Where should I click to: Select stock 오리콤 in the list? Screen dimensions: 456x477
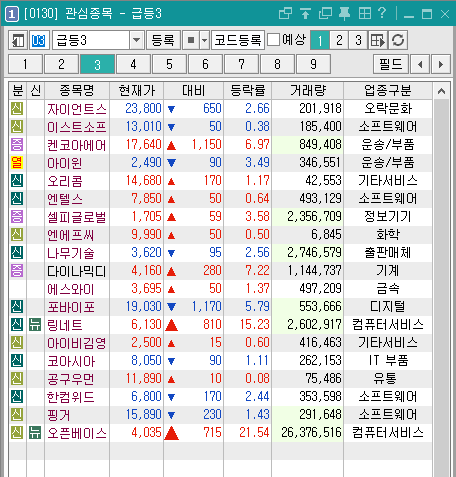pyautogui.click(x=65, y=181)
